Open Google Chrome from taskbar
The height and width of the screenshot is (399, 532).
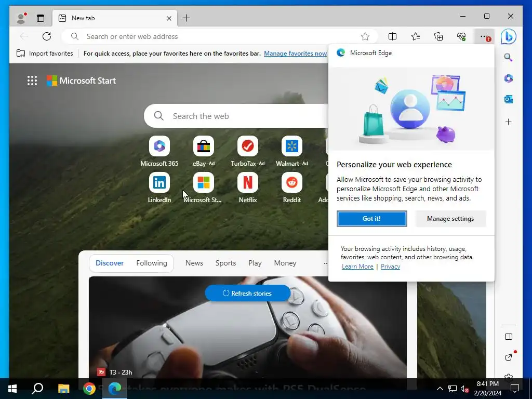[89, 389]
